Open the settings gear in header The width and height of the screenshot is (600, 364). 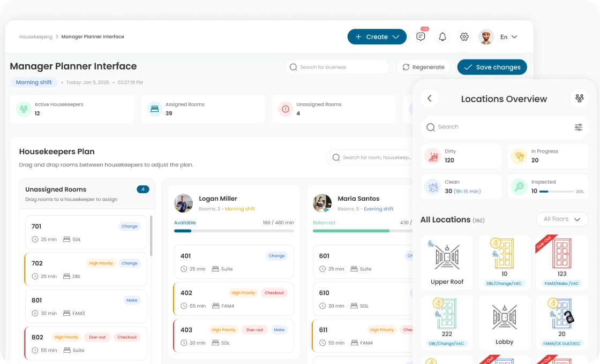(464, 37)
